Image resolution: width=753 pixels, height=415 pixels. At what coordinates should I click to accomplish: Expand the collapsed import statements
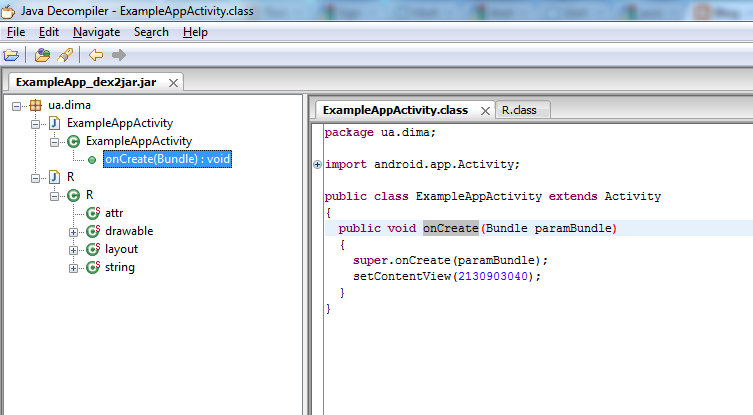tap(317, 165)
